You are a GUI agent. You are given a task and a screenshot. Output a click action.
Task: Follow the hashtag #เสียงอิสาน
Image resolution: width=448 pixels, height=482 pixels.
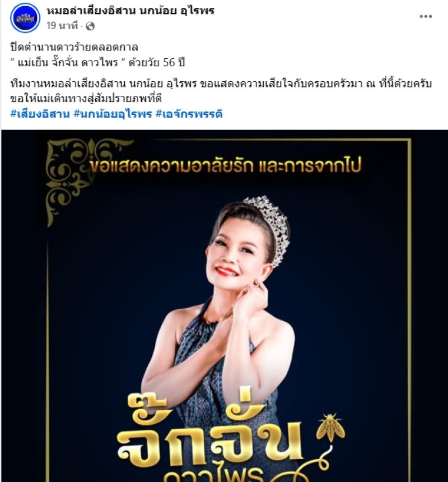point(40,114)
